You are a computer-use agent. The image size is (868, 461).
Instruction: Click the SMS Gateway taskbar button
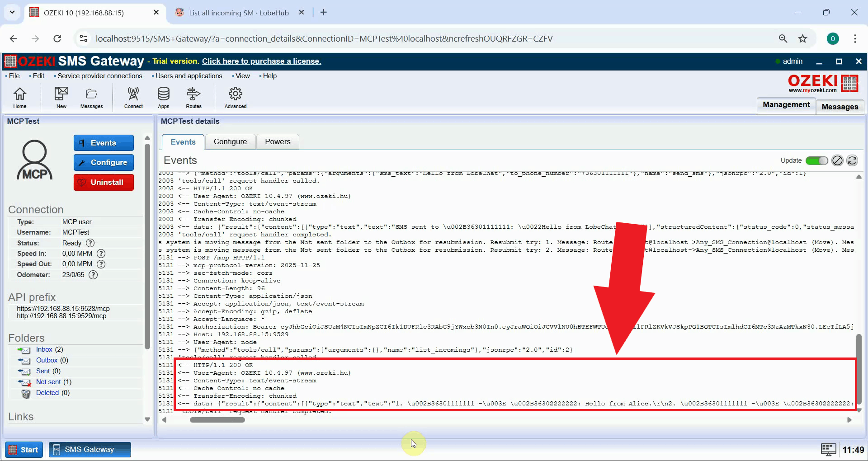(90, 450)
